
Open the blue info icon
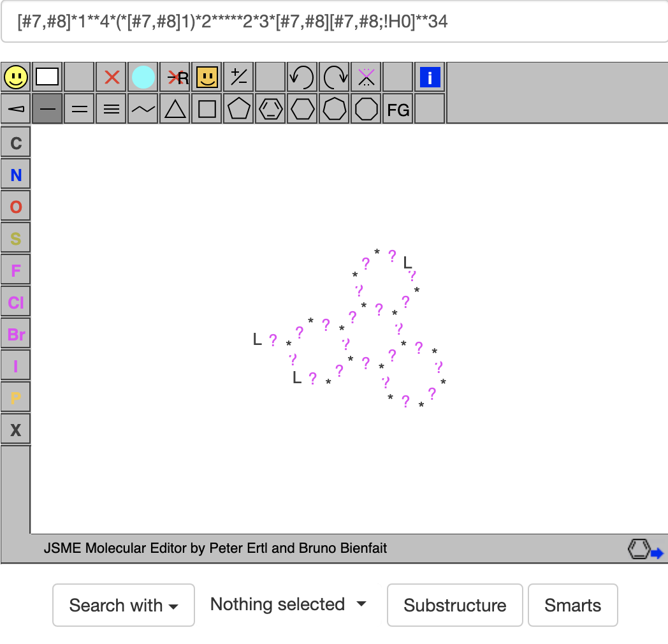(x=430, y=78)
